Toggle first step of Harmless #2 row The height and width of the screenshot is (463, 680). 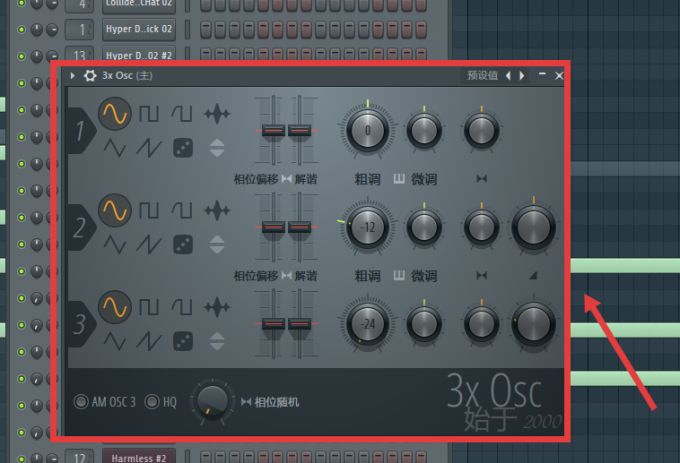206,457
